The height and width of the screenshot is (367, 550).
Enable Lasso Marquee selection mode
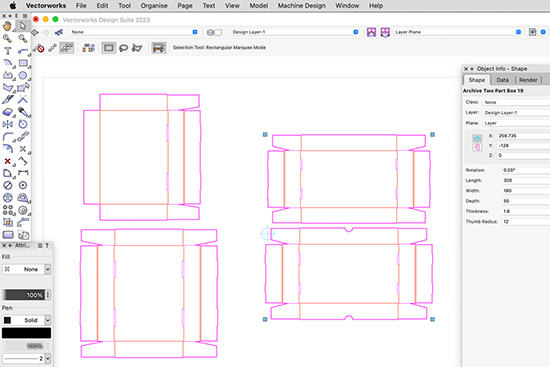click(x=123, y=48)
